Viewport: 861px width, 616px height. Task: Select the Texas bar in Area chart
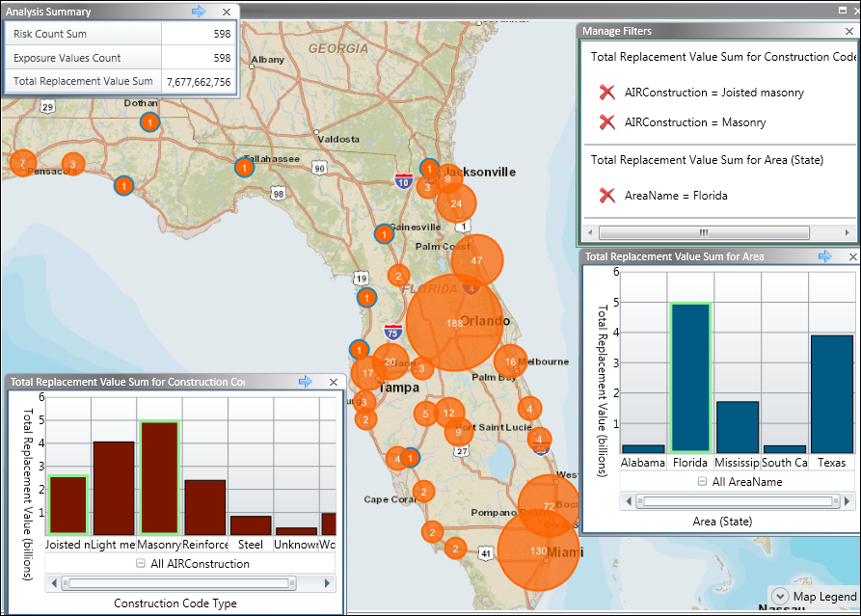831,393
